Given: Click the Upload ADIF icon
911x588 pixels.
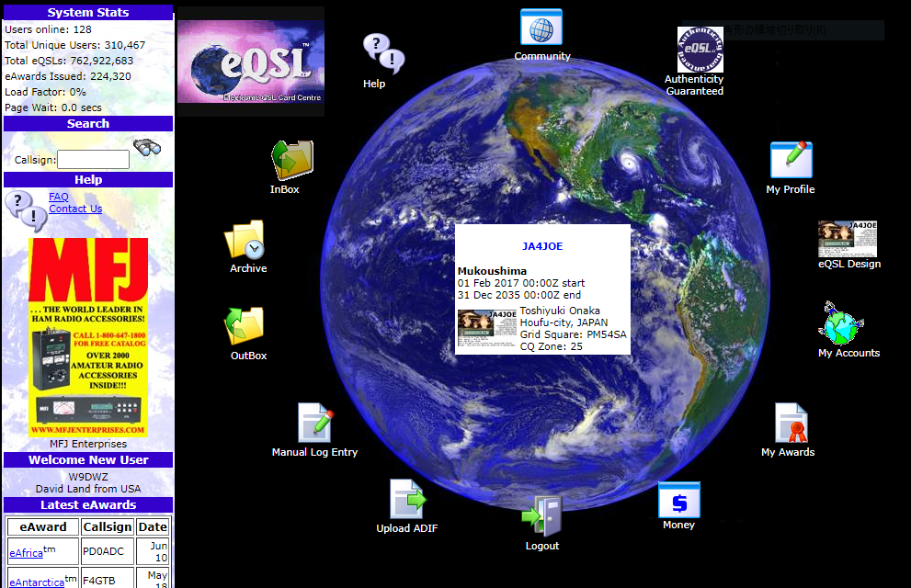Looking at the screenshot, I should click(x=408, y=499).
